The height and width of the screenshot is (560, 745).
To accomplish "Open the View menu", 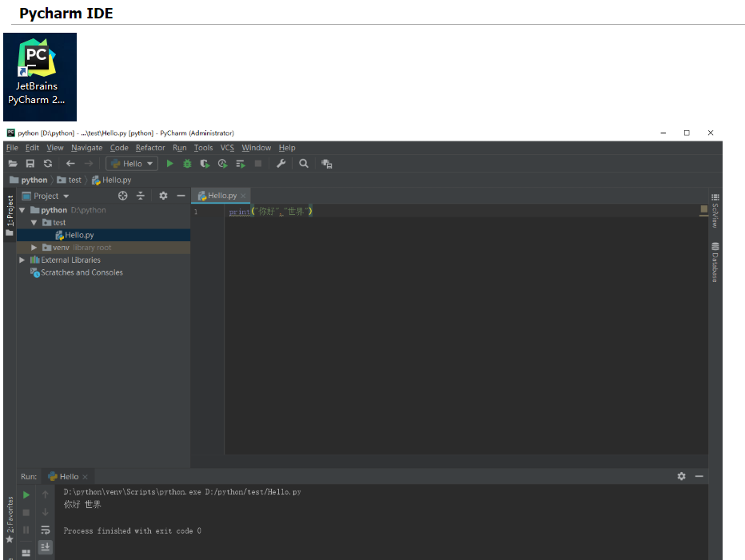I will 55,148.
